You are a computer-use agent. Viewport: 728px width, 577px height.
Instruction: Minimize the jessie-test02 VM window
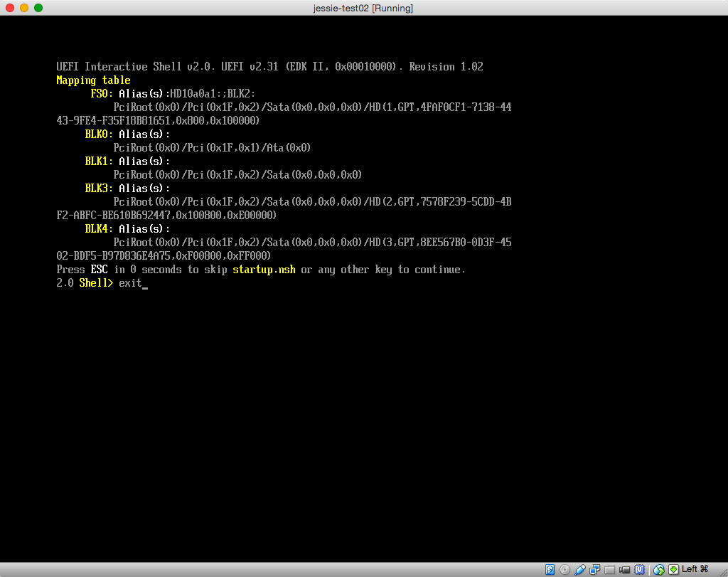pyautogui.click(x=24, y=8)
